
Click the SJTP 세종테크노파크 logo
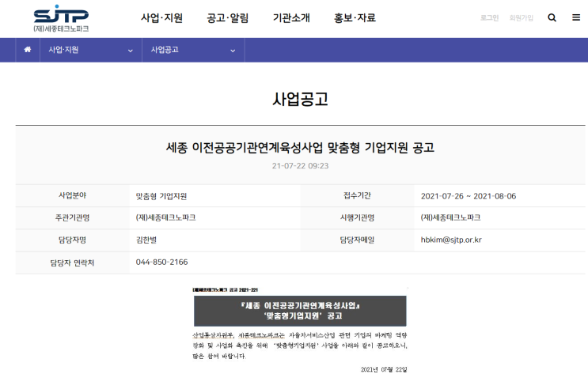coord(61,18)
